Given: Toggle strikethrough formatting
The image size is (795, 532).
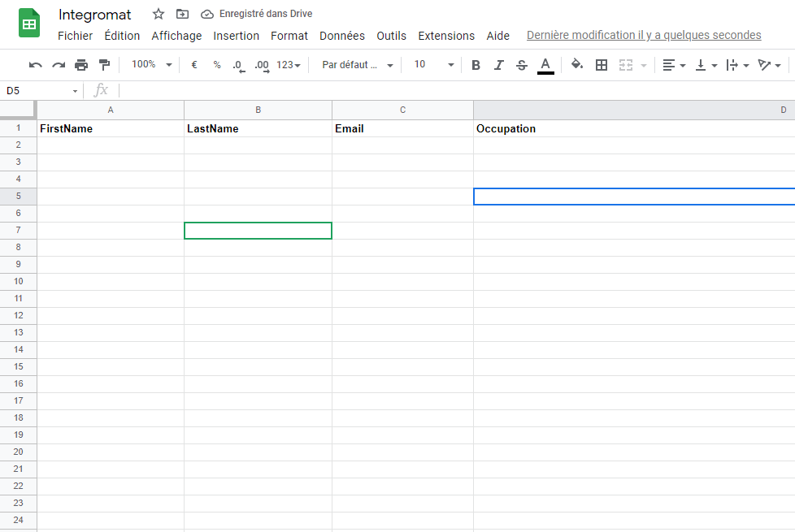Looking at the screenshot, I should click(522, 65).
